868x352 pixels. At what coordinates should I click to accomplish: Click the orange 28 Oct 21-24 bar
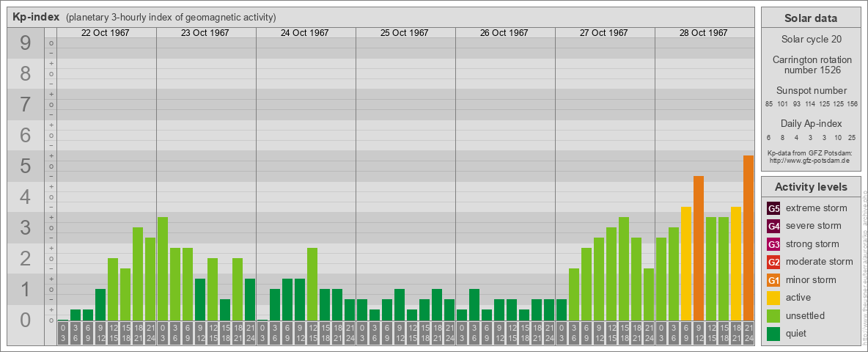pos(748,238)
